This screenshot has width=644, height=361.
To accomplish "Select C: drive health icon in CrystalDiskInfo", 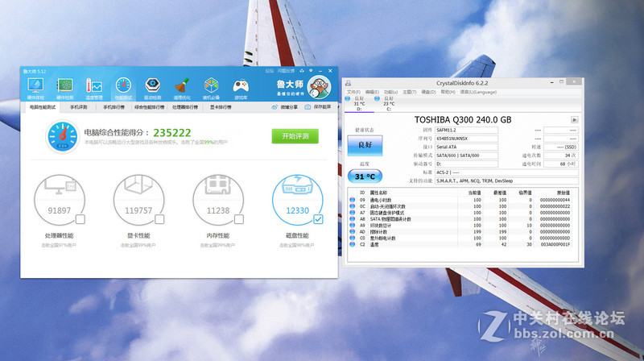I will (x=377, y=98).
